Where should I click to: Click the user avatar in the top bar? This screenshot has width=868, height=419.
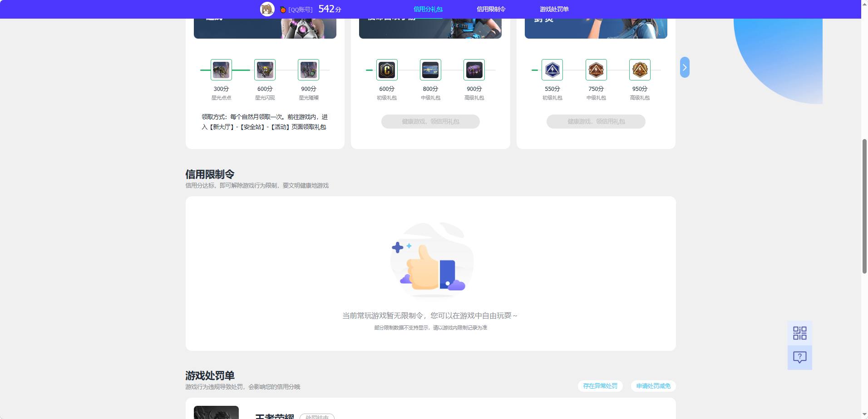267,9
